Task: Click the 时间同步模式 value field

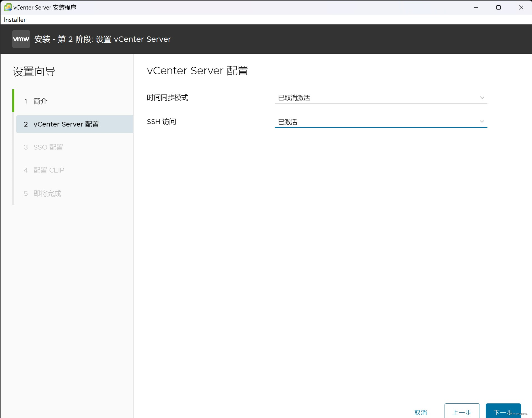Action: point(364,98)
